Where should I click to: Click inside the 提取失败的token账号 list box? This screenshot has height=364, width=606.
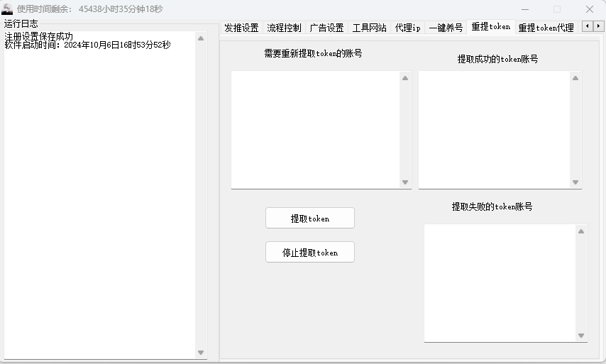(500, 283)
